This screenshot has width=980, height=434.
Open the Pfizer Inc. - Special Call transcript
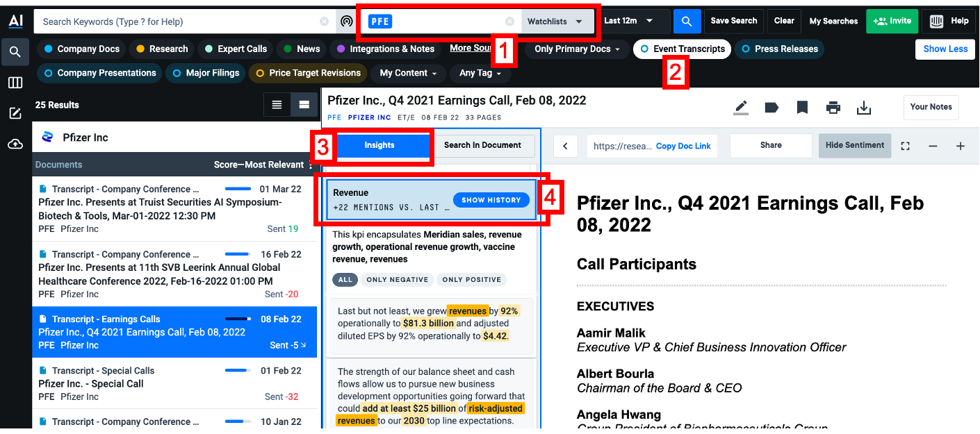pyautogui.click(x=174, y=384)
